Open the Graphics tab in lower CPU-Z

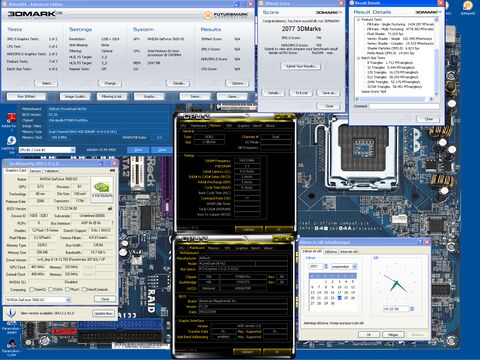pyautogui.click(x=242, y=248)
